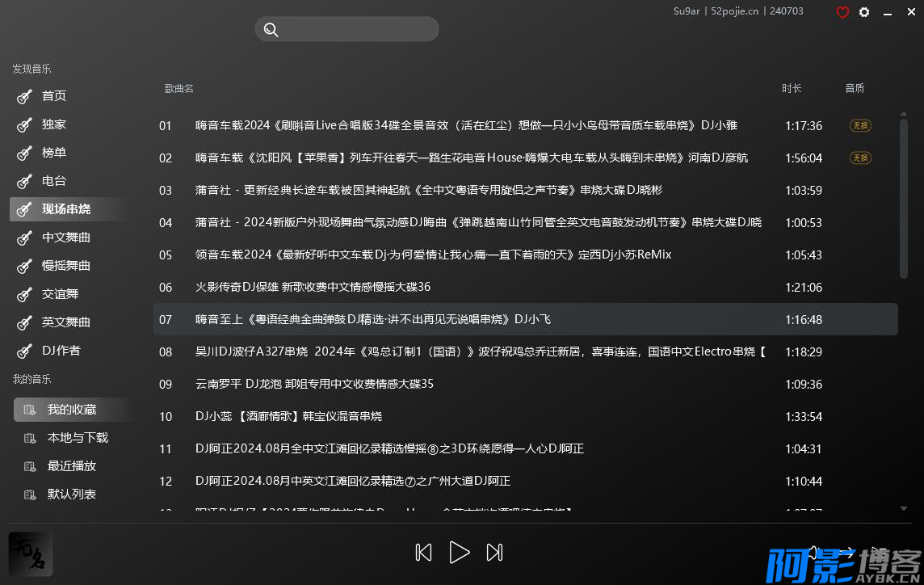
Task: Click the guitar icon beside DJ作者
Action: [25, 351]
